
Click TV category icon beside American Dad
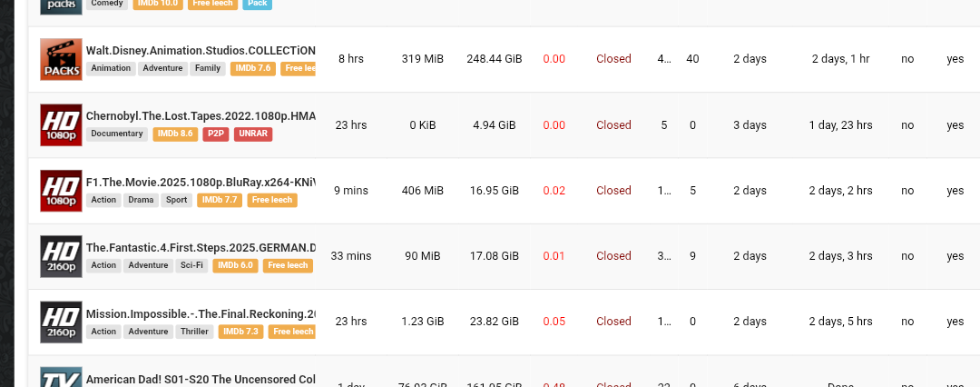coord(62,377)
